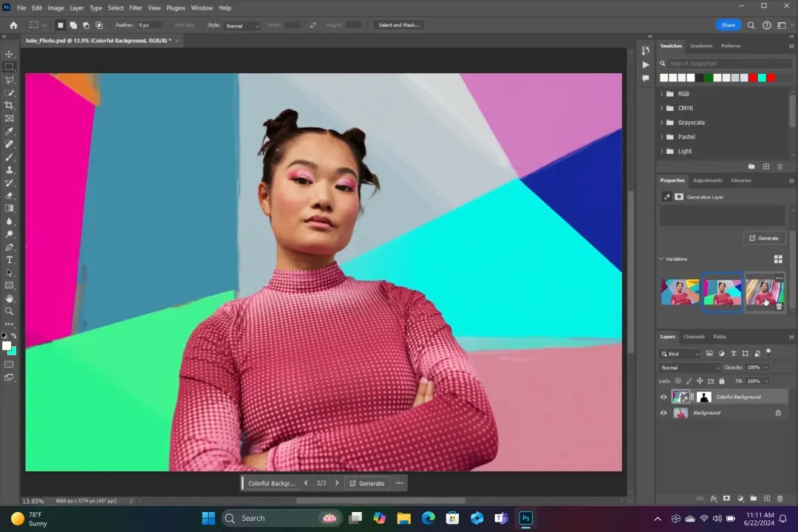Open the layer blend mode dropdown
The height and width of the screenshot is (532, 798).
pyautogui.click(x=689, y=367)
